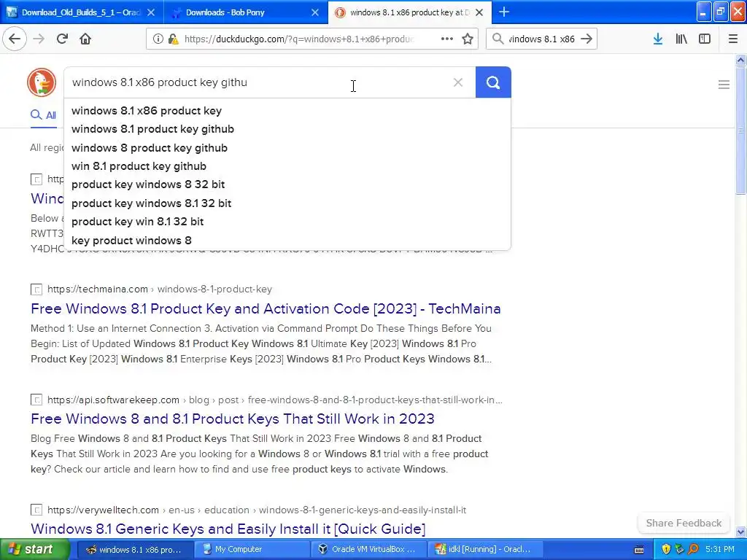This screenshot has height=560, width=747.
Task: Click the keyboard icon in taskbar
Action: [x=639, y=550]
